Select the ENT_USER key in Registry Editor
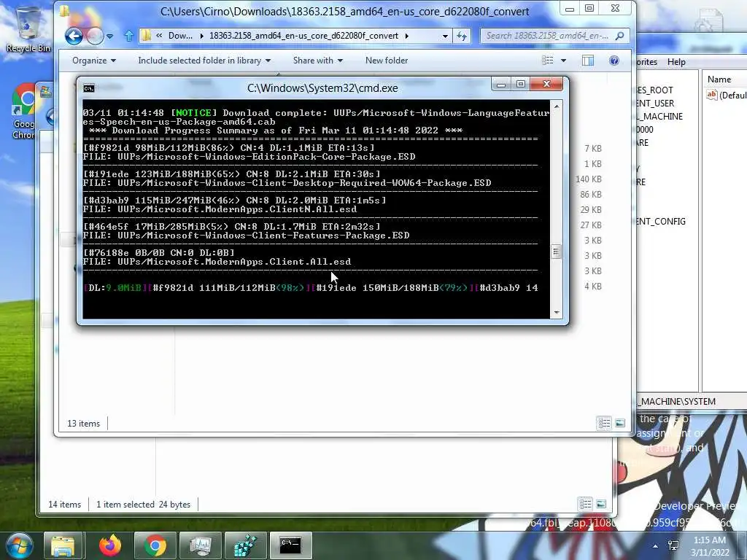This screenshot has width=747, height=560. (656, 104)
